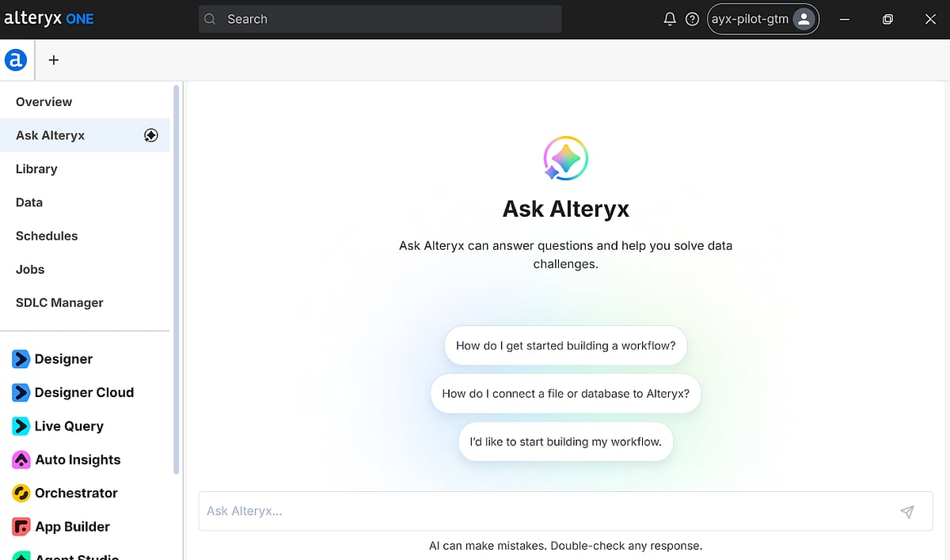Click the alteryx ONE logo
Viewport: 950px width, 560px height.
pyautogui.click(x=48, y=19)
